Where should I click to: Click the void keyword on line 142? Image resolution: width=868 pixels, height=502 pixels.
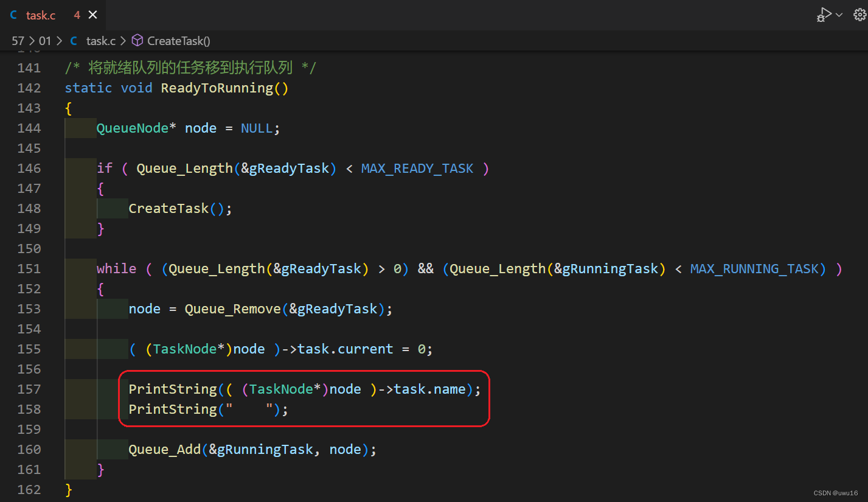[137, 88]
